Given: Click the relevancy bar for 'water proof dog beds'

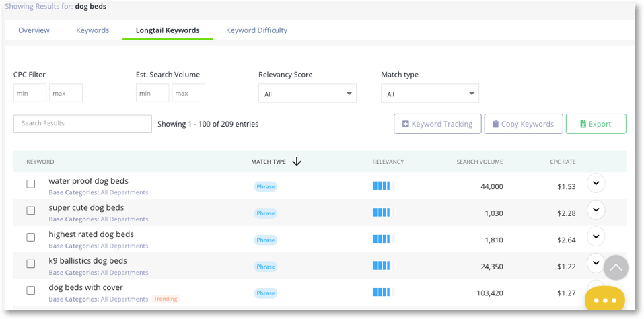Looking at the screenshot, I should 384,186.
